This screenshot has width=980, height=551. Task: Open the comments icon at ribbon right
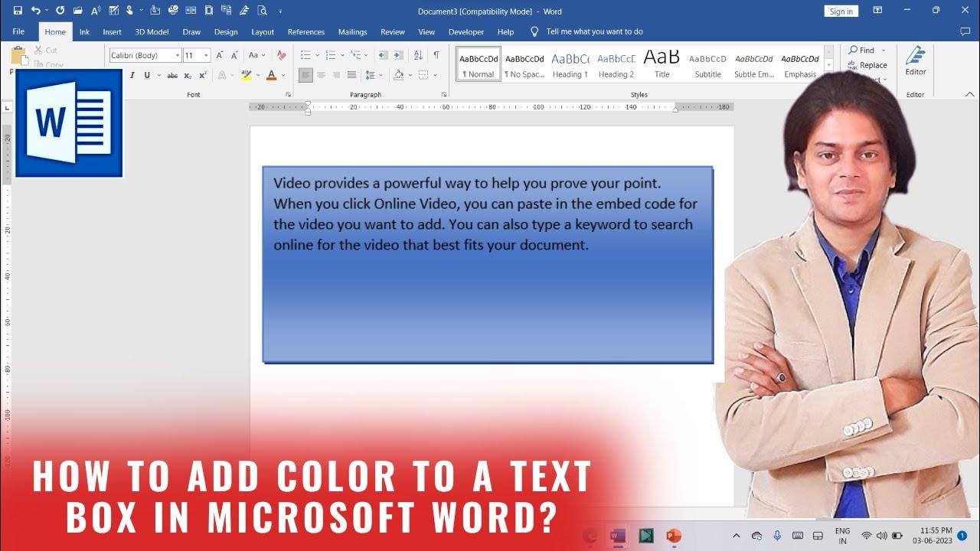pyautogui.click(x=965, y=32)
